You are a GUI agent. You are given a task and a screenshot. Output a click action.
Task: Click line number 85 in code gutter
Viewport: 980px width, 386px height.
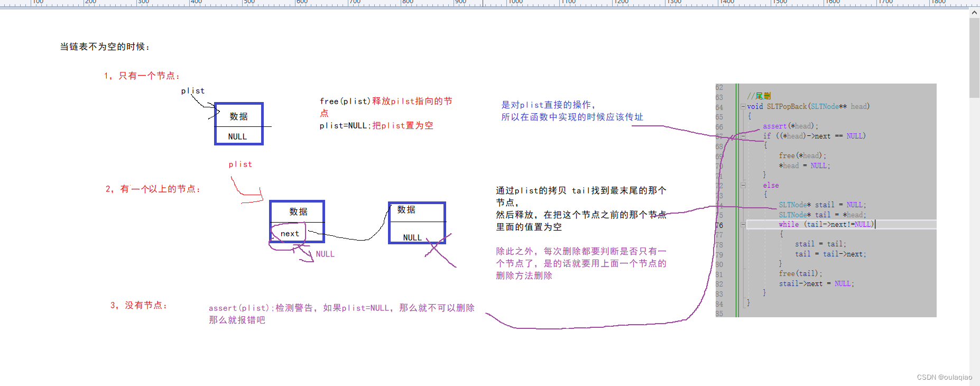(719, 314)
